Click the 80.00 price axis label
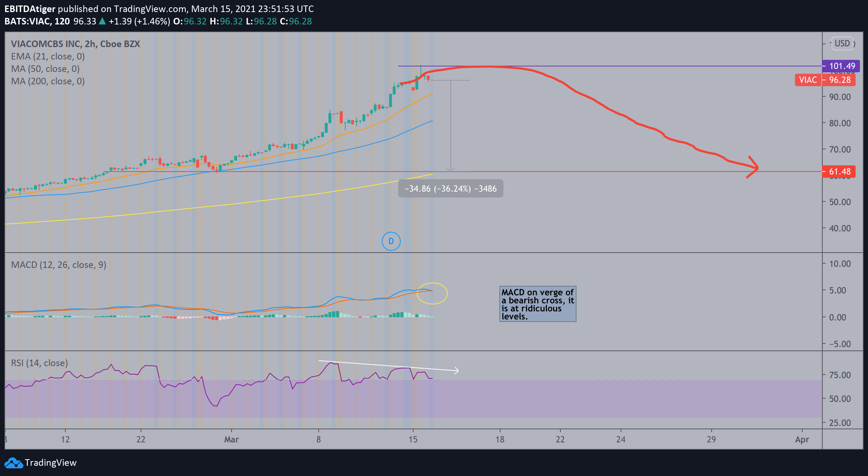This screenshot has height=476, width=868. coord(840,123)
